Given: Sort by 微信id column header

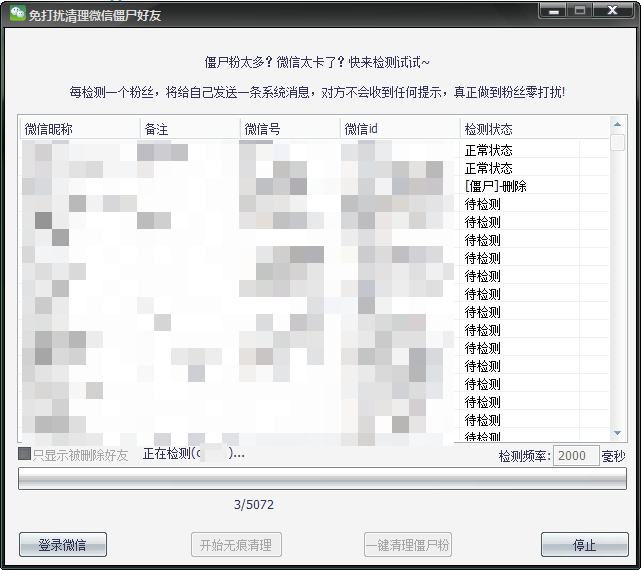Looking at the screenshot, I should coord(400,129).
